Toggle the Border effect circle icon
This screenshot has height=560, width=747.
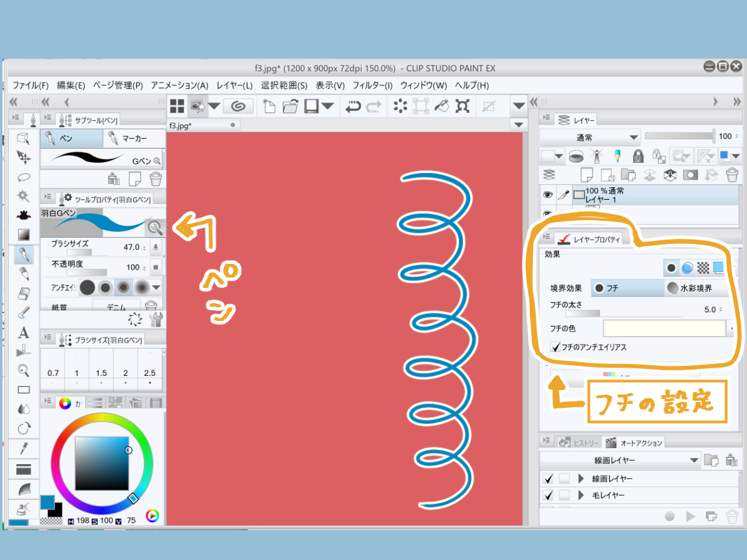(671, 268)
